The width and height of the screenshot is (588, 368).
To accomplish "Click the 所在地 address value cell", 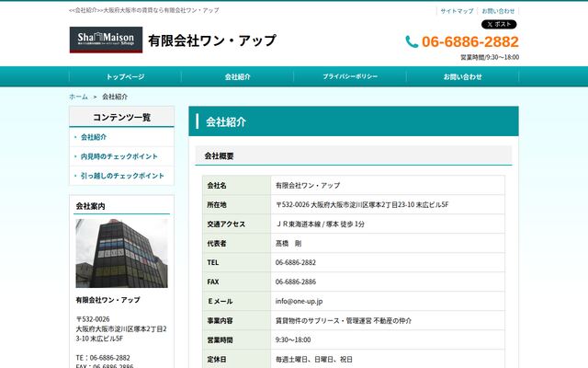I will pyautogui.click(x=388, y=204).
